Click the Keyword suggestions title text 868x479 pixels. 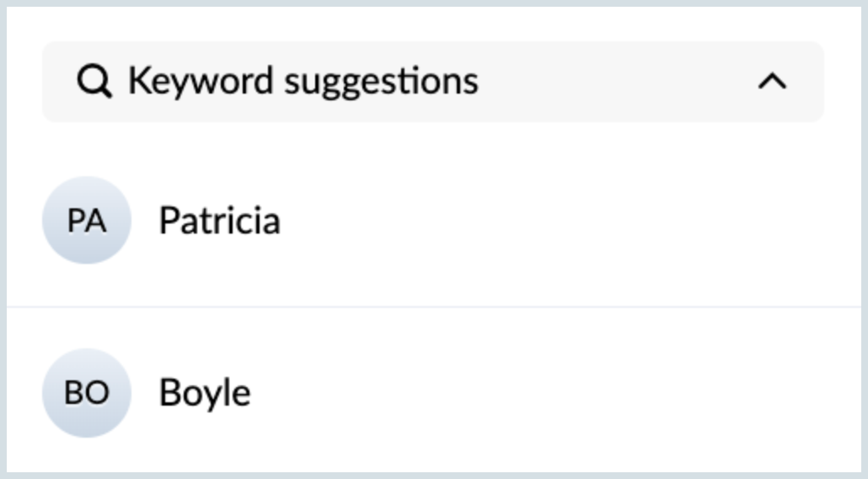[303, 82]
